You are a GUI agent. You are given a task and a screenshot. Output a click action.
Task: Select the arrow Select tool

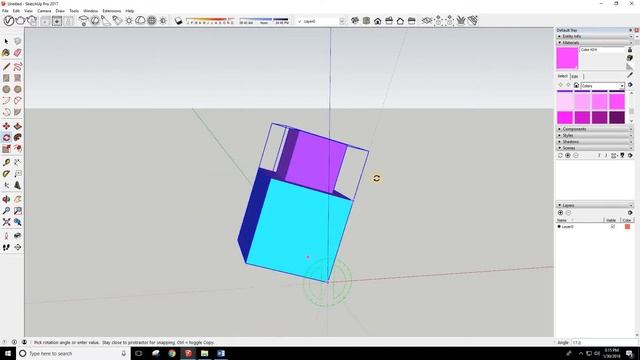tap(6, 41)
